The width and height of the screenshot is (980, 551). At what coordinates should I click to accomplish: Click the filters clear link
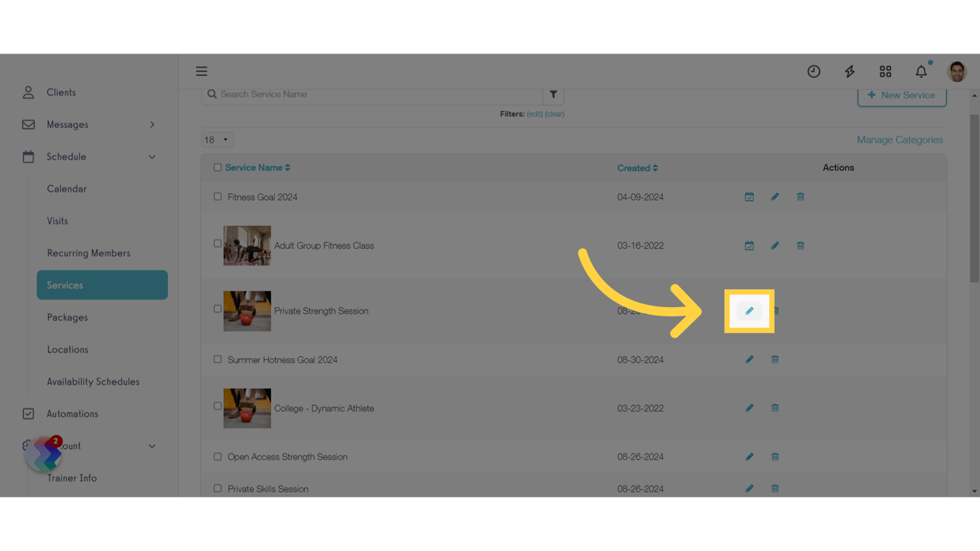[555, 114]
